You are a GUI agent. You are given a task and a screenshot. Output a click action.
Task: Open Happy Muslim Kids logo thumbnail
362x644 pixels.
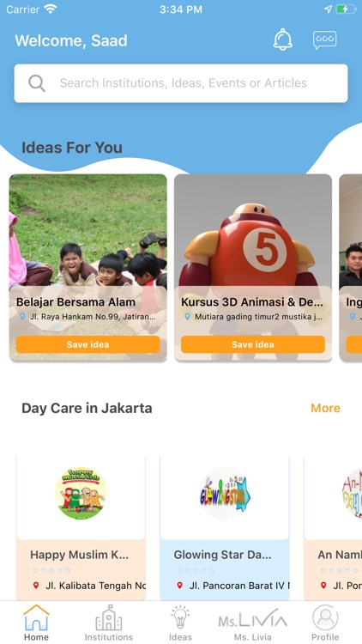tap(81, 493)
